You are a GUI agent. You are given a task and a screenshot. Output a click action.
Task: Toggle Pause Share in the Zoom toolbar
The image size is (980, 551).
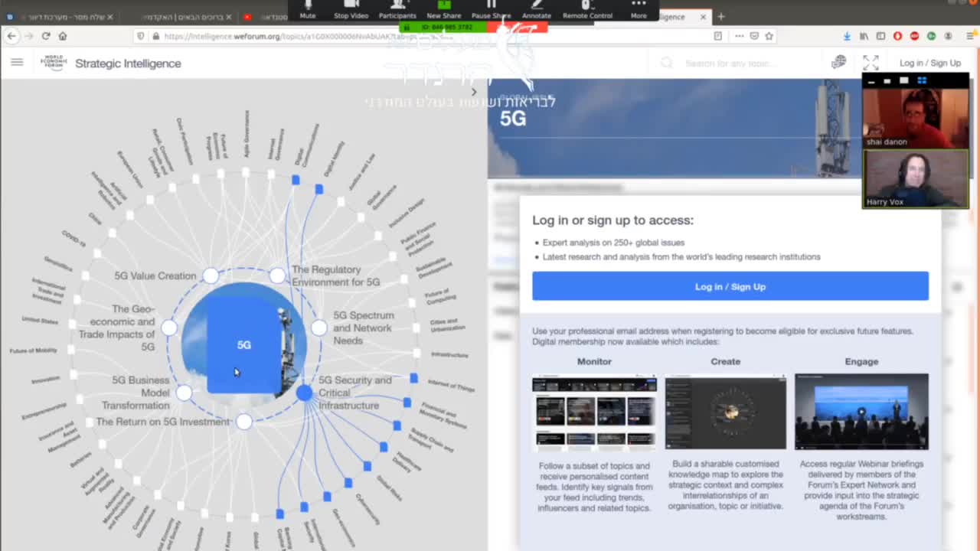click(x=491, y=9)
